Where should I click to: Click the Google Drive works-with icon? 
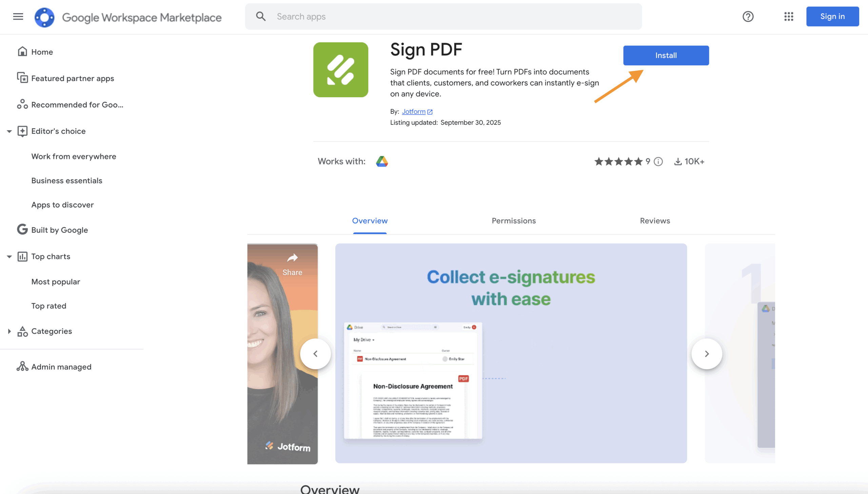click(x=382, y=162)
